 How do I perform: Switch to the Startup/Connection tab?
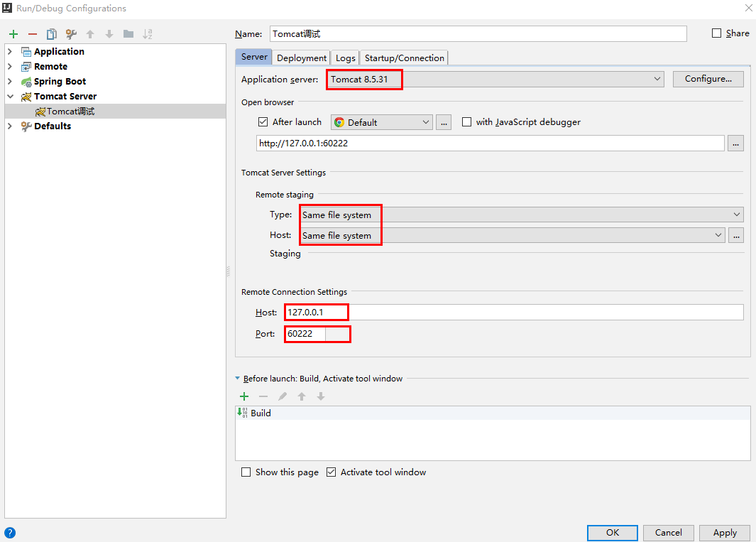click(404, 58)
